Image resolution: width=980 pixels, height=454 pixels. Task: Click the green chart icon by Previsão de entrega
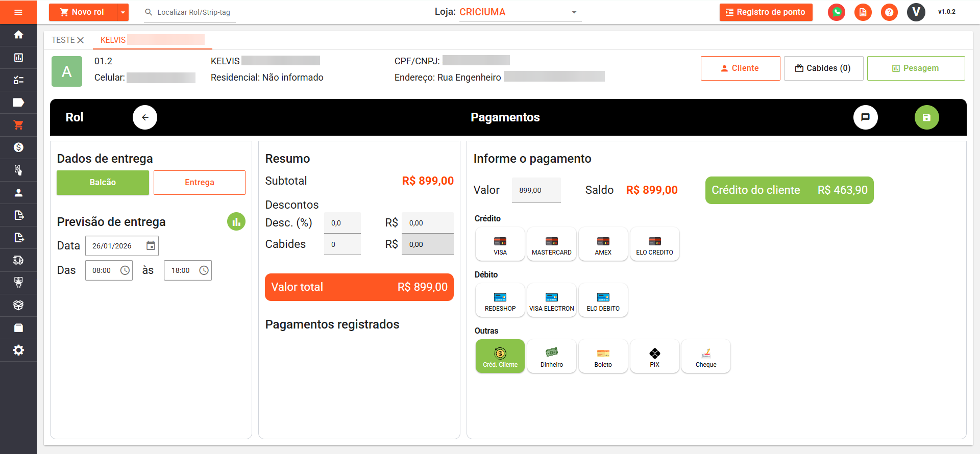tap(236, 222)
